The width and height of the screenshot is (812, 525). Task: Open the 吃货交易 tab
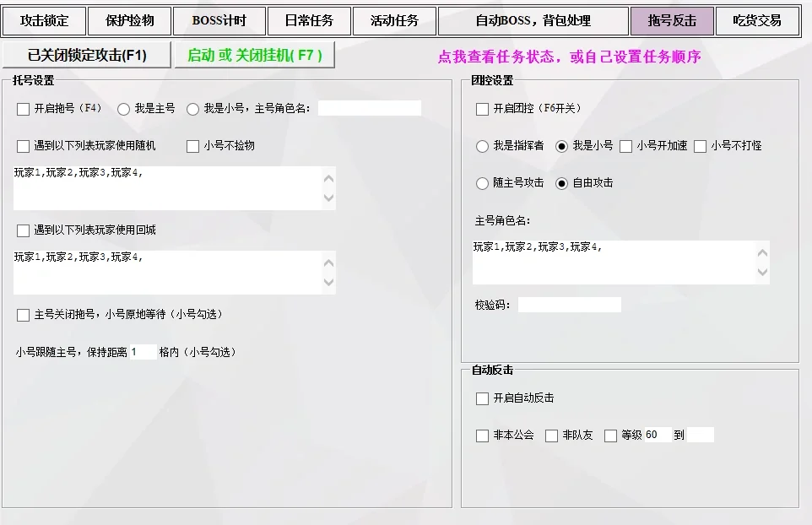(x=757, y=21)
